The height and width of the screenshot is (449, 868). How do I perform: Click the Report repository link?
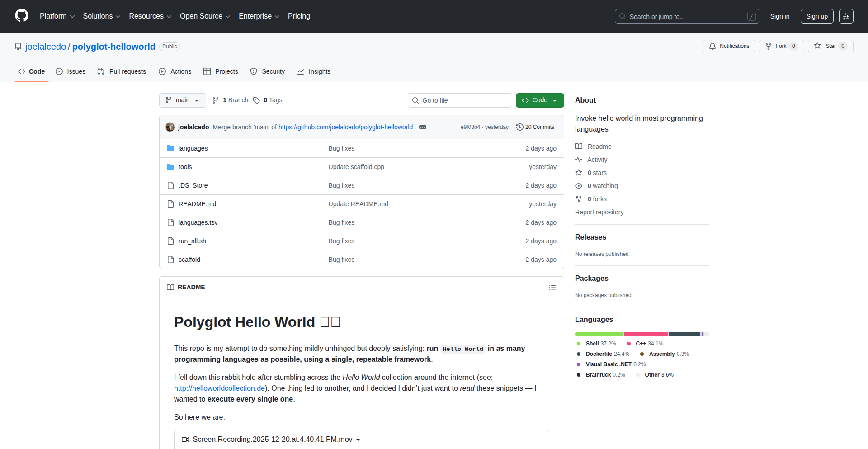[x=599, y=212]
